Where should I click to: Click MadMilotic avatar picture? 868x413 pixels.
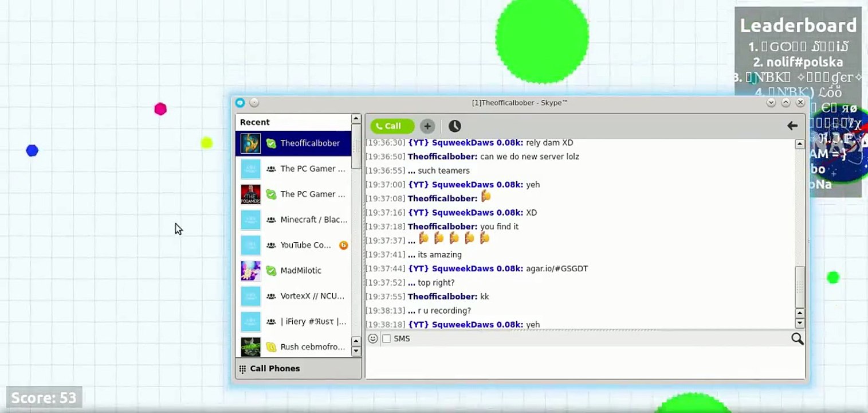point(250,270)
